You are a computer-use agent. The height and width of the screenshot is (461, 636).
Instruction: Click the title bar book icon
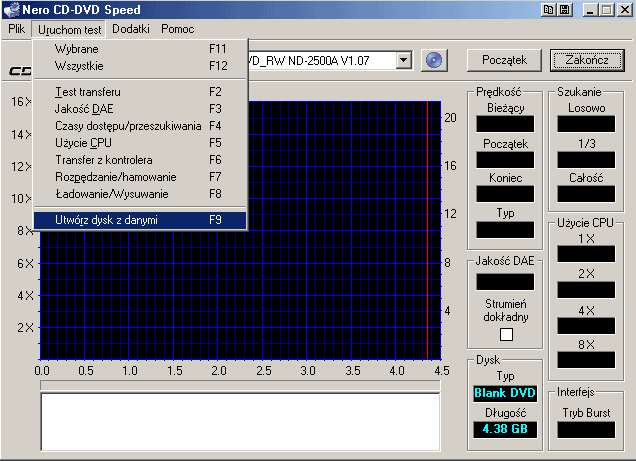click(548, 10)
